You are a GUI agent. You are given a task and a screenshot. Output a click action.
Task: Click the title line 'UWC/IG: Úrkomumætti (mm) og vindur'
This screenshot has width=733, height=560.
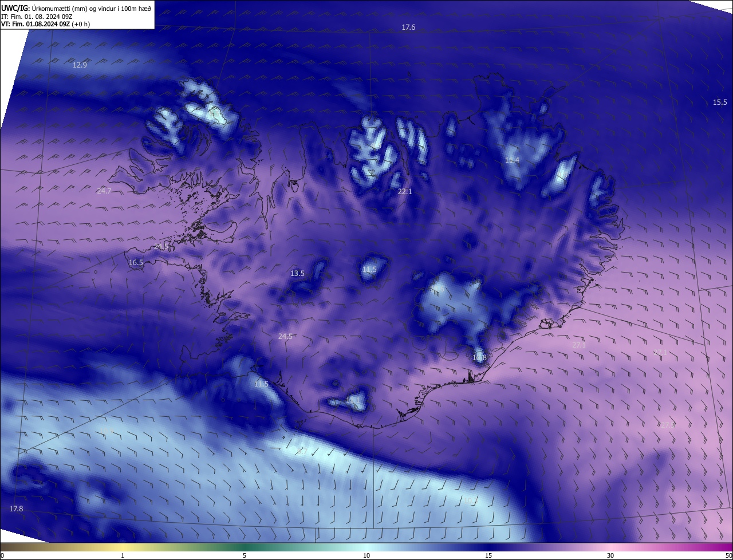click(x=76, y=8)
